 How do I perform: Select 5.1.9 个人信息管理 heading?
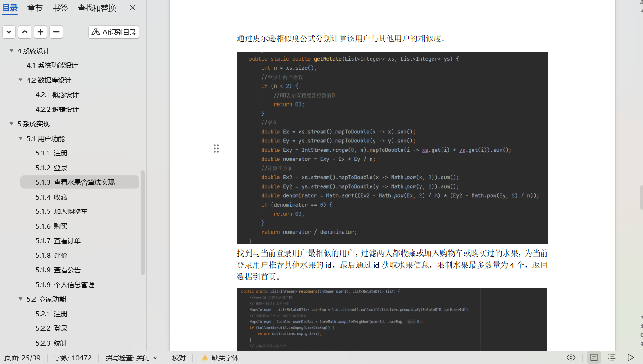pos(65,285)
